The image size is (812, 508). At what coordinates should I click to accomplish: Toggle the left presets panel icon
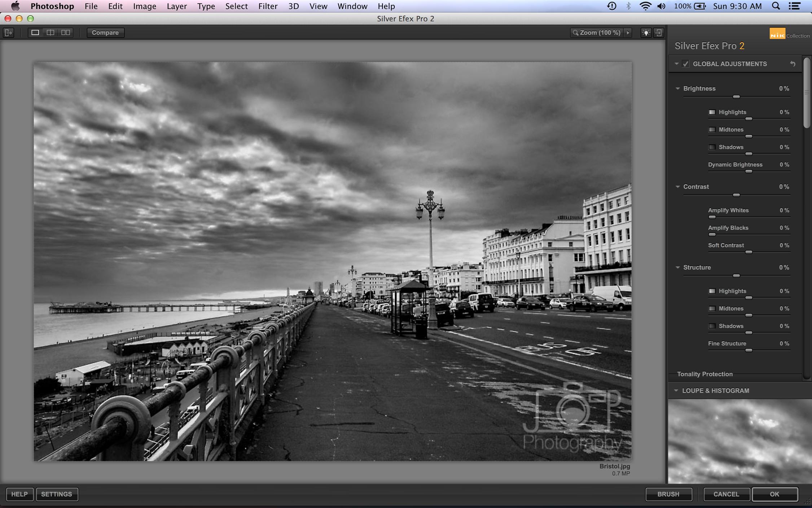(8, 32)
